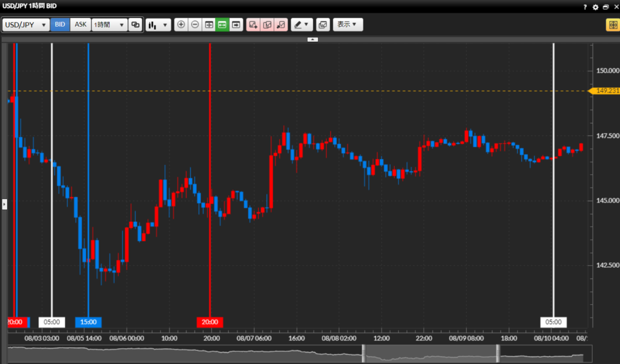Click the scroll-to-latest candle icon
The height and width of the screenshot is (364, 620).
pos(236,25)
